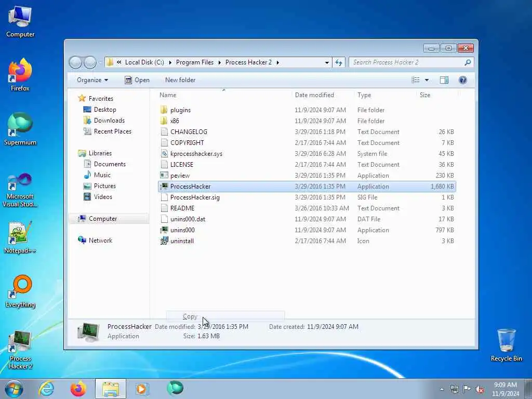Sort by the Type column header
The height and width of the screenshot is (399, 532).
385,95
